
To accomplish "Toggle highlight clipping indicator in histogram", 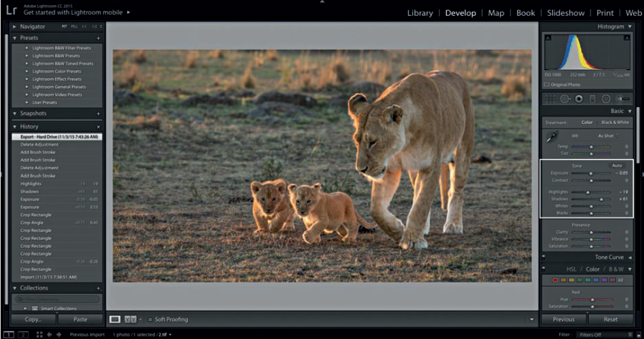I will point(627,38).
